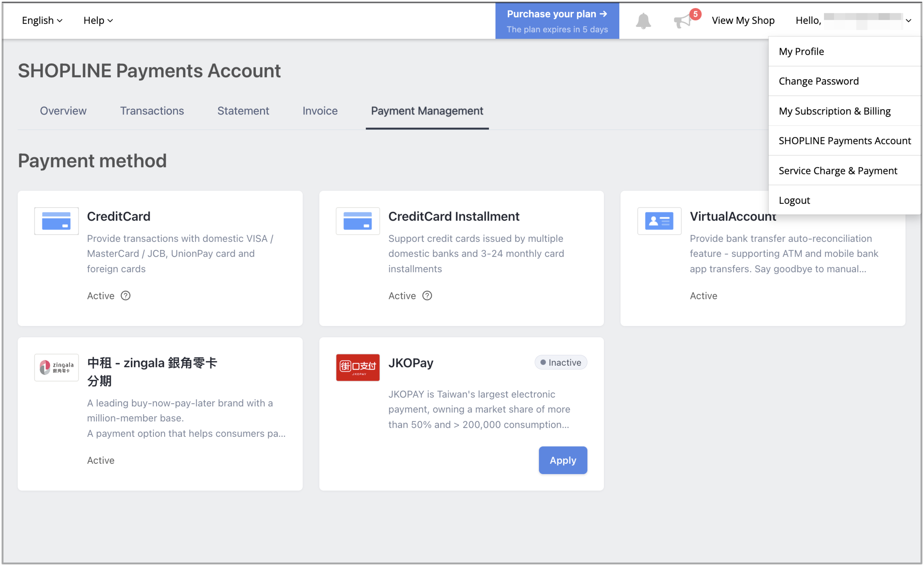
Task: Click Logout in account menu
Action: (845, 200)
